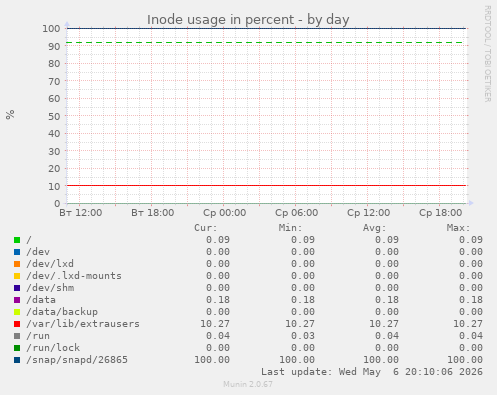Click the 'Ср 00:00' time axis label
The height and width of the screenshot is (395, 497).
tap(225, 213)
